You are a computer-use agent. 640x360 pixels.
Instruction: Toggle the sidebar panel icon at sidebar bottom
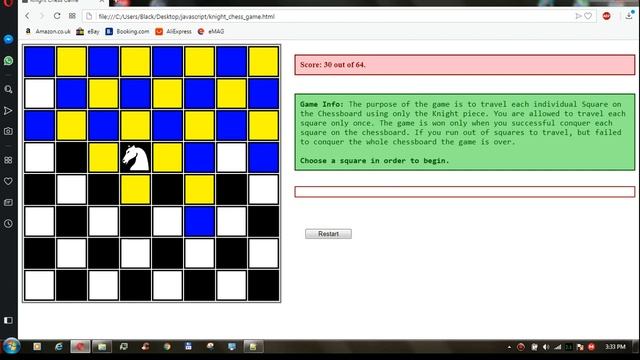8,320
